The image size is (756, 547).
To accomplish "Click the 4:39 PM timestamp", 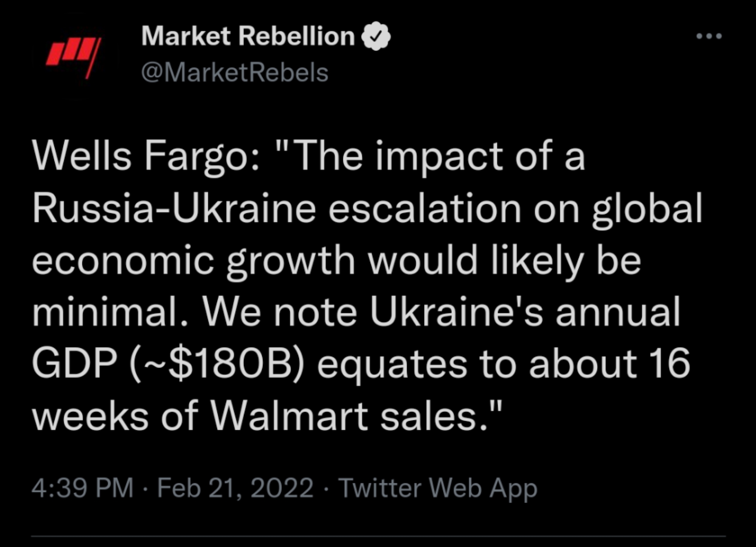I will [x=82, y=488].
